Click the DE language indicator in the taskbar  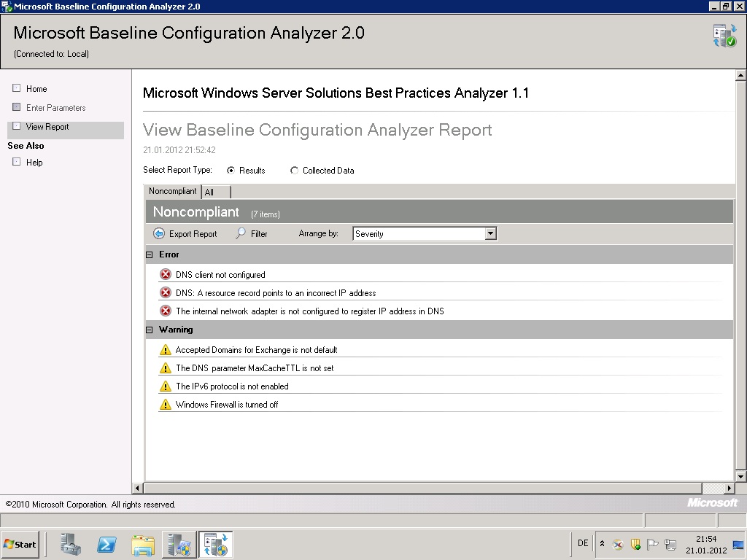click(583, 543)
